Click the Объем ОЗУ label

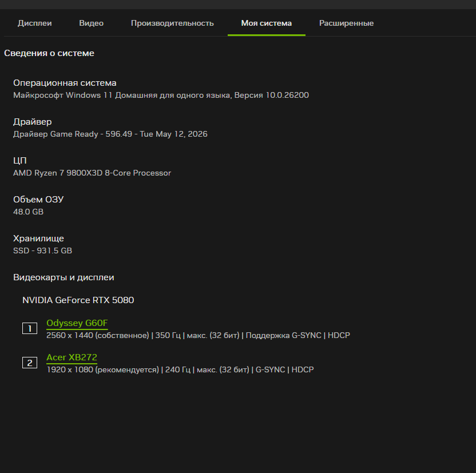(38, 200)
